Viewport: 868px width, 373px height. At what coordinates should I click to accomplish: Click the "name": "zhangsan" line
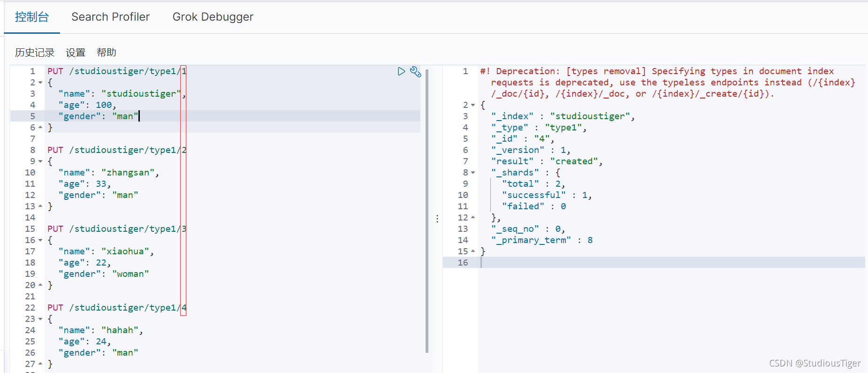click(109, 173)
